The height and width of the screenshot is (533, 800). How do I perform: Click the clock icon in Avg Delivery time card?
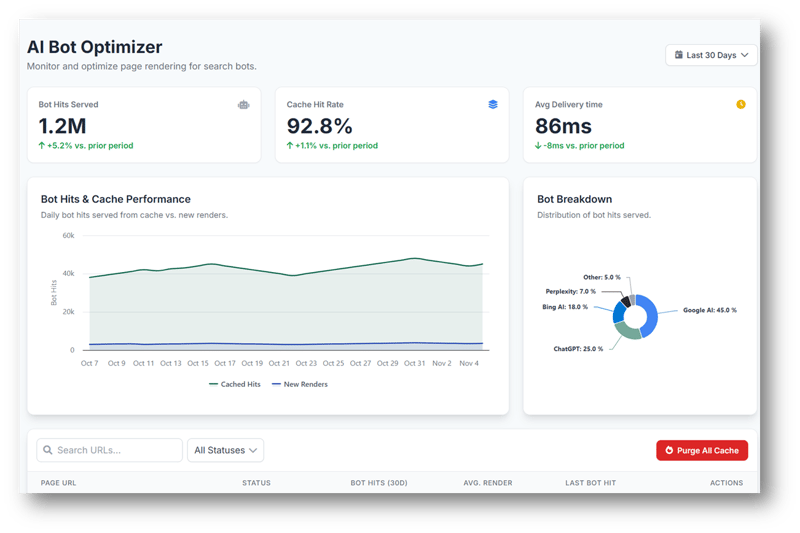740,105
